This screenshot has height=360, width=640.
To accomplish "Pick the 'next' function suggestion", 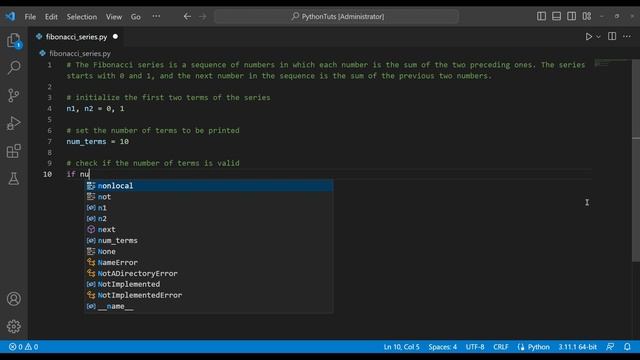I will [x=209, y=229].
